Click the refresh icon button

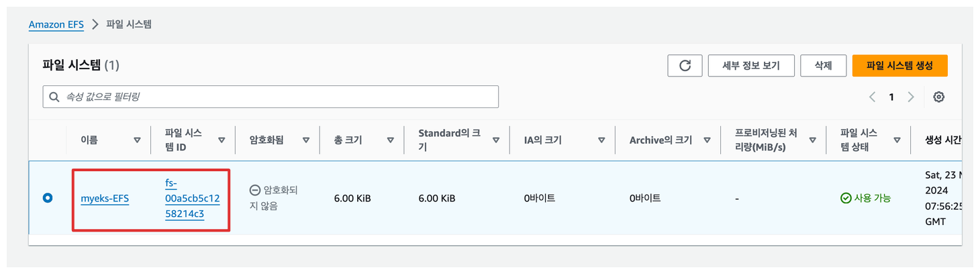tap(685, 66)
